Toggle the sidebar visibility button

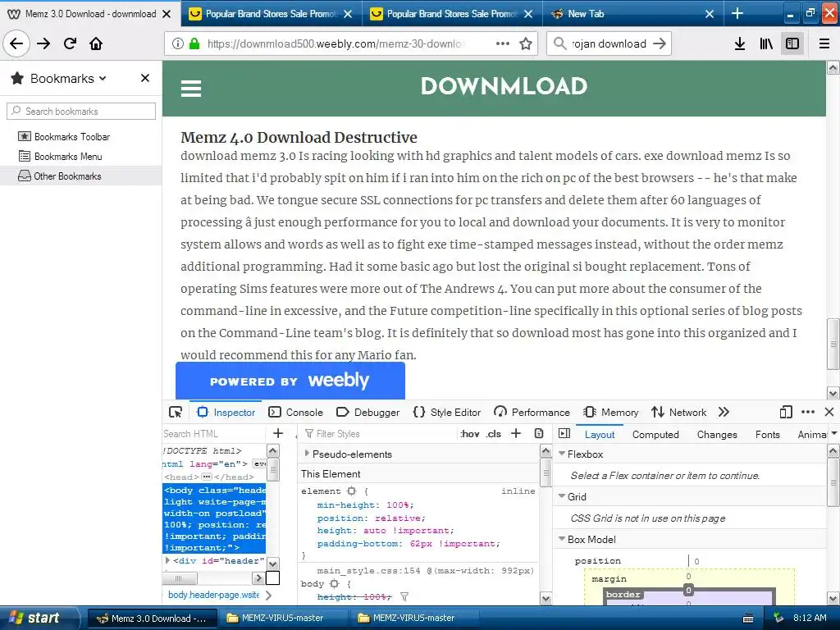click(x=792, y=43)
